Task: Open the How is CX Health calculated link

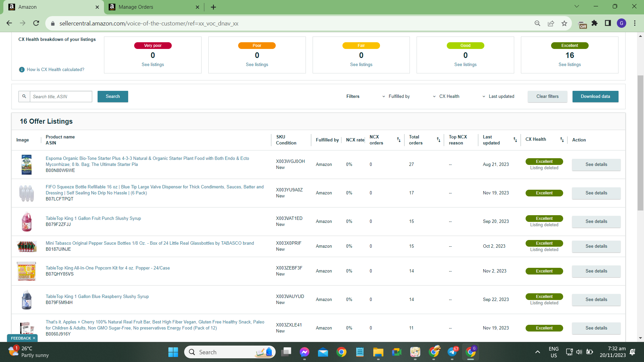Action: pyautogui.click(x=55, y=70)
